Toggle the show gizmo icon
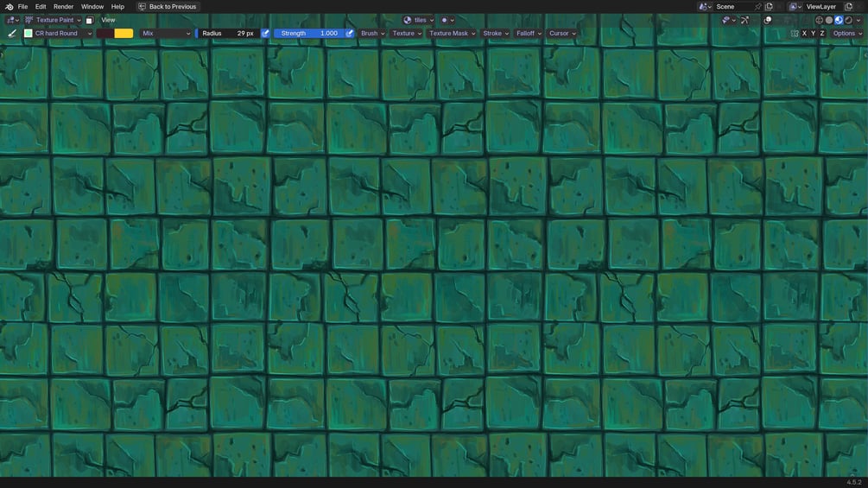 click(x=745, y=20)
